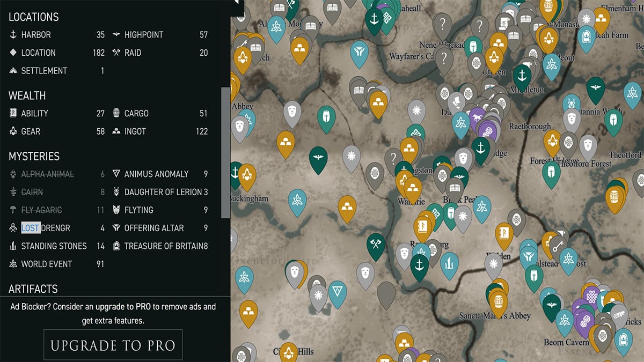Click the World Event icon
This screenshot has width=644, height=362.
(x=13, y=264)
